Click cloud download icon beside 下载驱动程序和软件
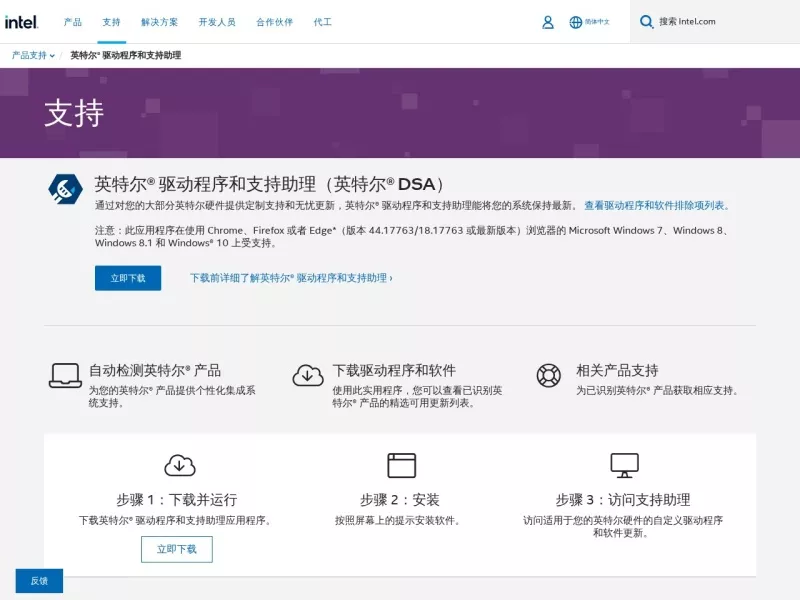The width and height of the screenshot is (800, 600). tap(308, 376)
